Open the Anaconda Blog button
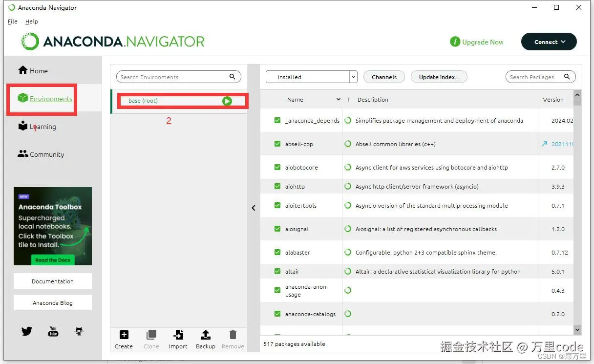The width and height of the screenshot is (594, 364). point(53,302)
